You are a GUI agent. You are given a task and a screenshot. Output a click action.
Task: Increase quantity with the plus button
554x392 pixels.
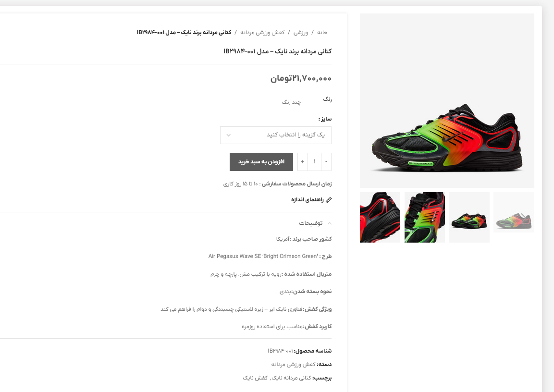click(302, 162)
